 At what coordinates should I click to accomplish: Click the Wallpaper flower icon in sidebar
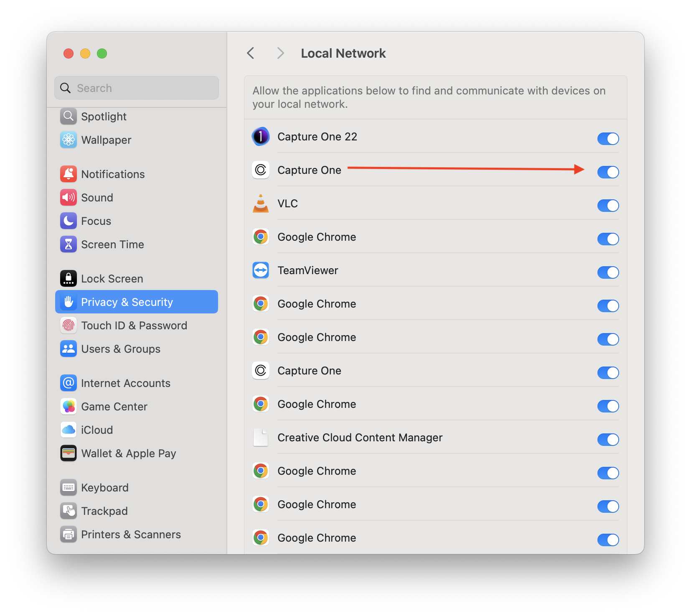[x=69, y=140]
